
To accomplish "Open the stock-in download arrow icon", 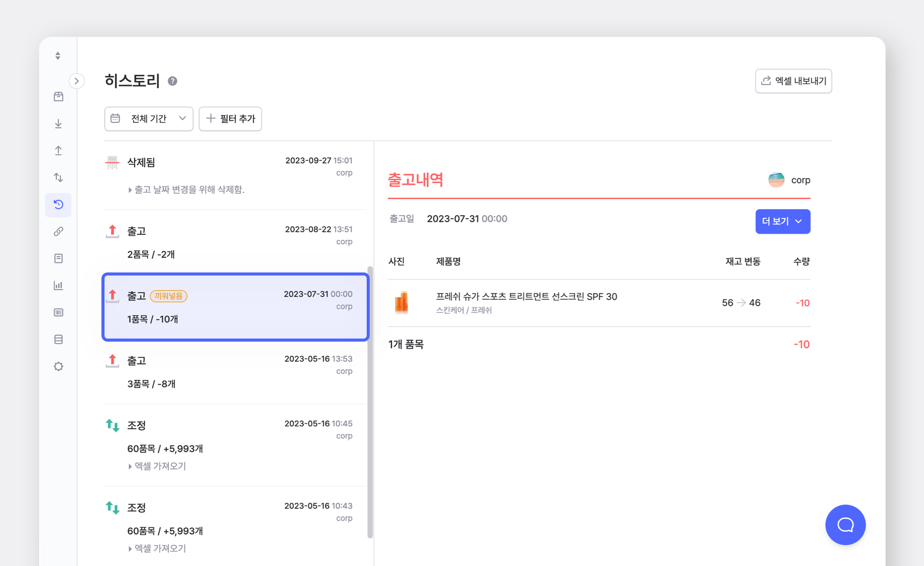I will [x=58, y=123].
